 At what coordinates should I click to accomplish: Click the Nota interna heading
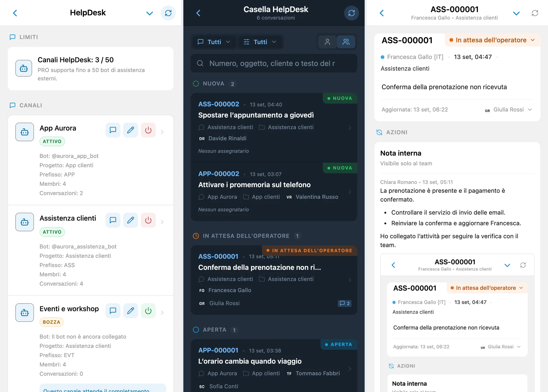(x=401, y=153)
